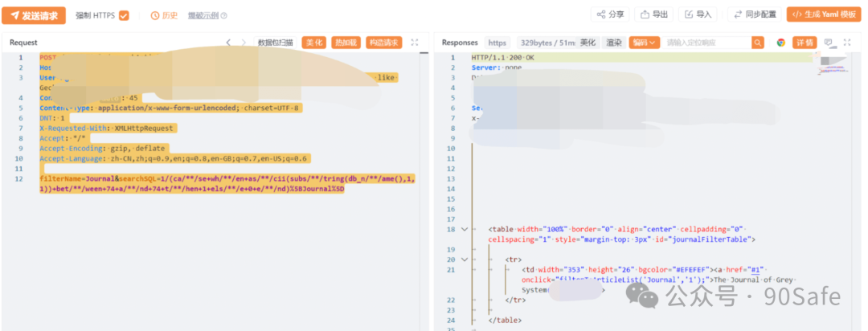Expand the Request panel to fullscreen
Screen dimensions: 868x331
click(x=415, y=43)
